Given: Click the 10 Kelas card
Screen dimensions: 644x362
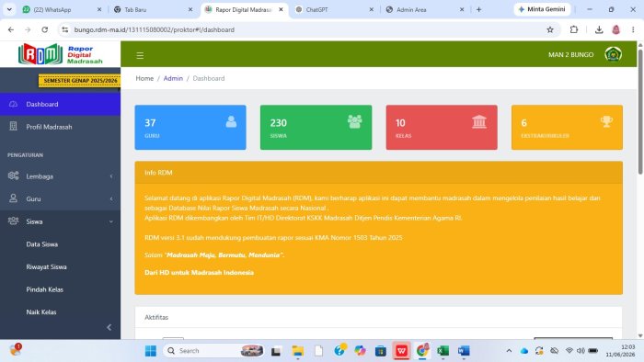Looking at the screenshot, I should point(442,128).
